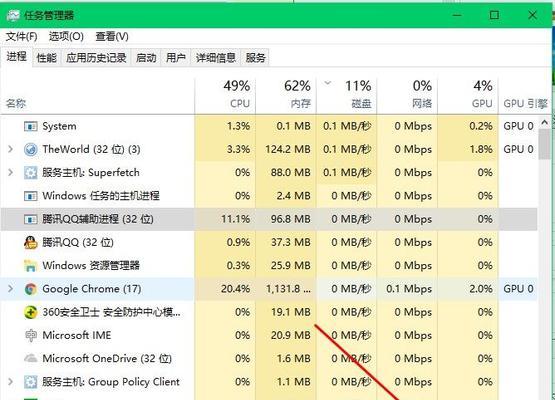Click Chrome's 1,131.8 memory value
Image resolution: width=555 pixels, height=400 pixels.
[x=288, y=289]
